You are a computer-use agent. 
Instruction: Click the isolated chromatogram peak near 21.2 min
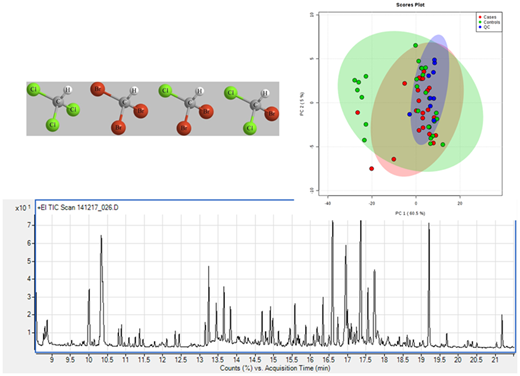[x=502, y=330]
